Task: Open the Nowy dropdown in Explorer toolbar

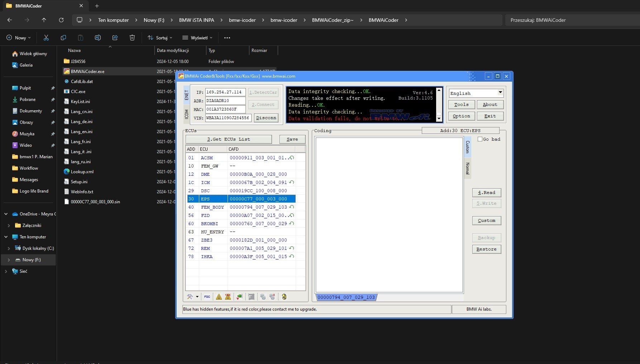Action: (19, 38)
